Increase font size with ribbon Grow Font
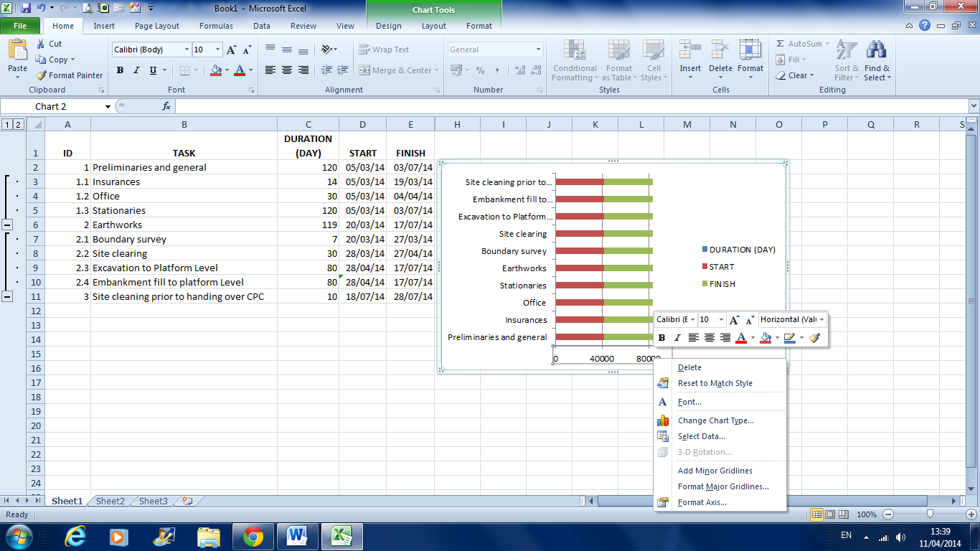This screenshot has width=980, height=551. pos(231,50)
